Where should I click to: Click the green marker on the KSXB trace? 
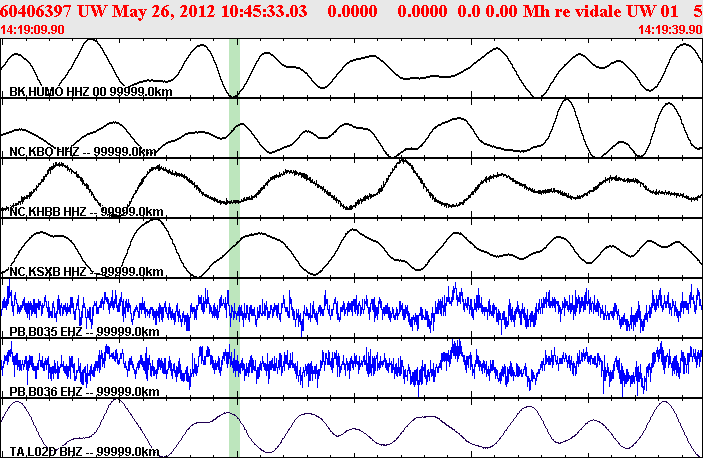pos(234,248)
